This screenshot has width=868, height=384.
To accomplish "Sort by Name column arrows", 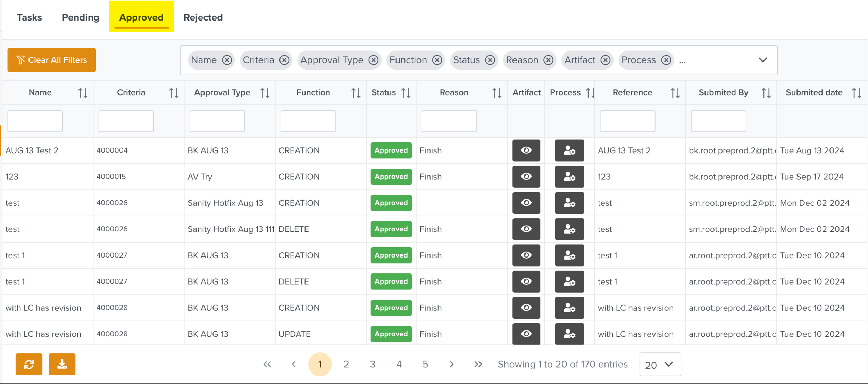I will [x=83, y=93].
